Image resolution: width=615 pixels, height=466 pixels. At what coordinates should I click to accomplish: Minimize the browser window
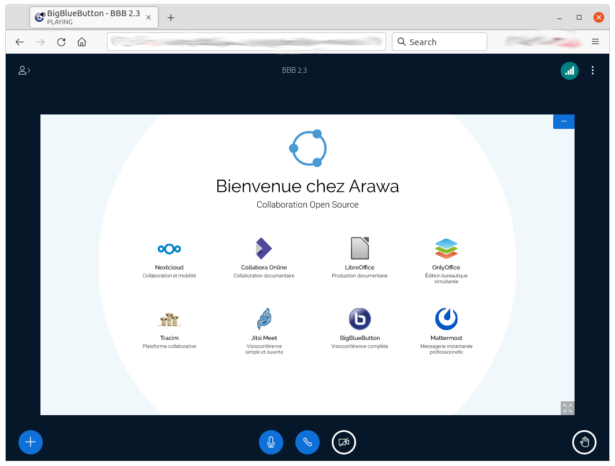(x=559, y=18)
